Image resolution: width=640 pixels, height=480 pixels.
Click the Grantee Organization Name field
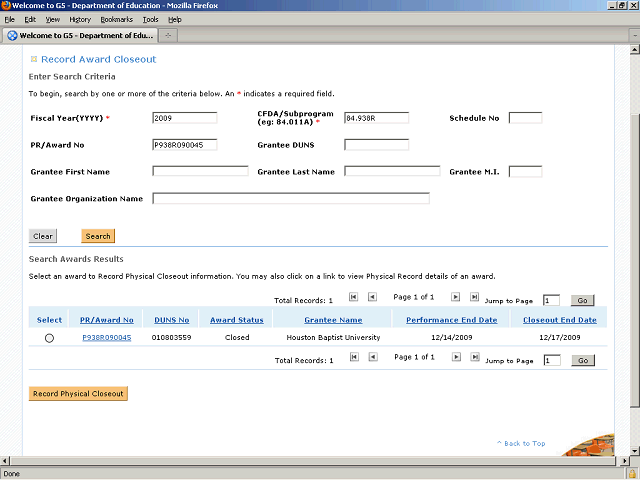click(x=290, y=198)
